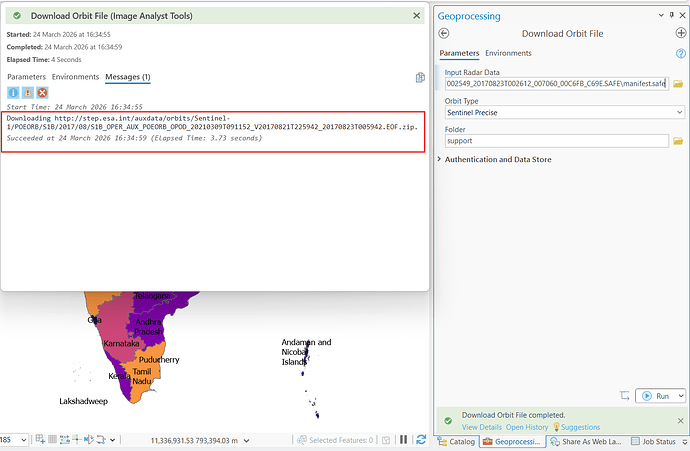Toggle informational messages filter
Screen dimensions: 690x451
pos(14,93)
